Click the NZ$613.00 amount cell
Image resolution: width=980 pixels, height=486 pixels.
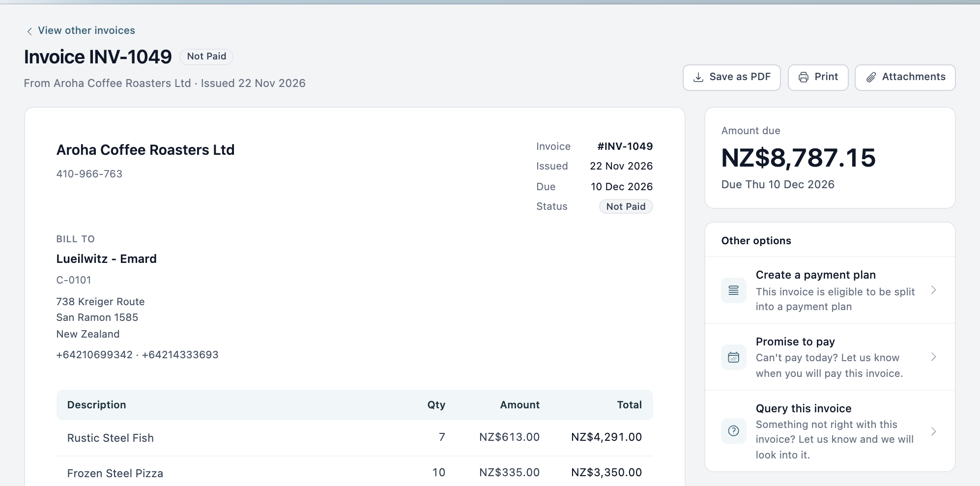coord(509,437)
